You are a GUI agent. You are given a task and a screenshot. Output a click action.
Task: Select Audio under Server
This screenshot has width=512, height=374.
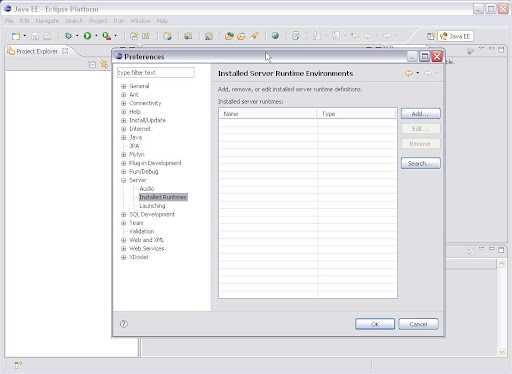[147, 189]
